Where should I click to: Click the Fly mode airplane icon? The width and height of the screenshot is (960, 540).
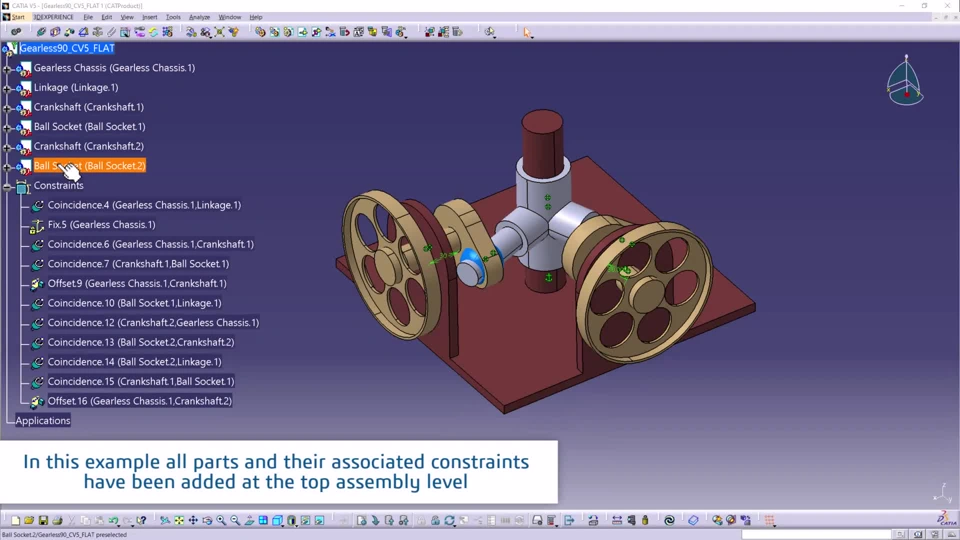coord(165,520)
